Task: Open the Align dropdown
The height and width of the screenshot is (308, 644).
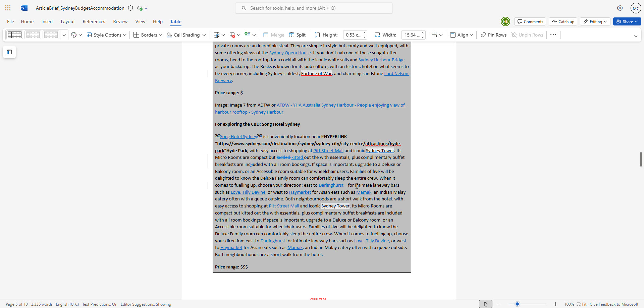Action: pos(462,35)
